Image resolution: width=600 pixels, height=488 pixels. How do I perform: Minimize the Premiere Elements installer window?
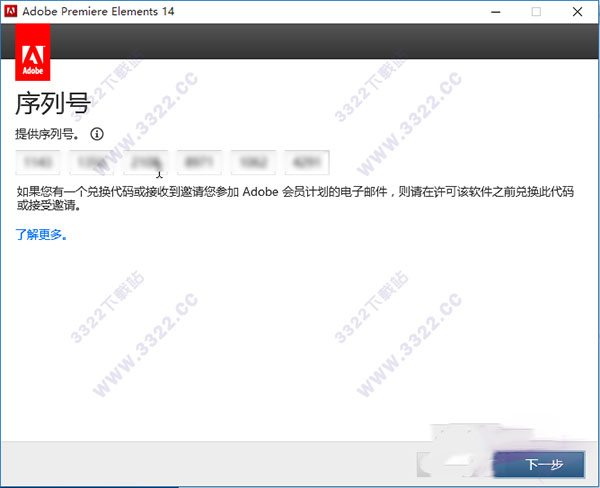[496, 12]
